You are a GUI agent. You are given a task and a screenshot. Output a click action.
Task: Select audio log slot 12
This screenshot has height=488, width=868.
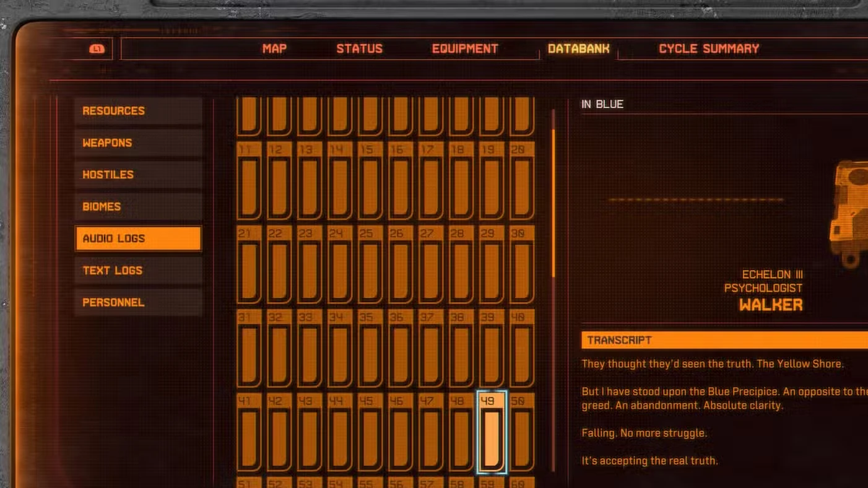(x=279, y=181)
